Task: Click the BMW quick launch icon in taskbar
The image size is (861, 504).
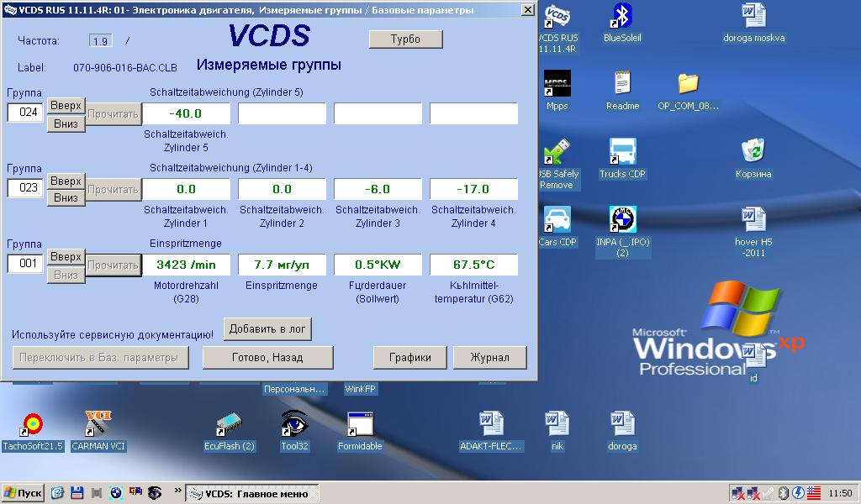Action: click(x=115, y=493)
